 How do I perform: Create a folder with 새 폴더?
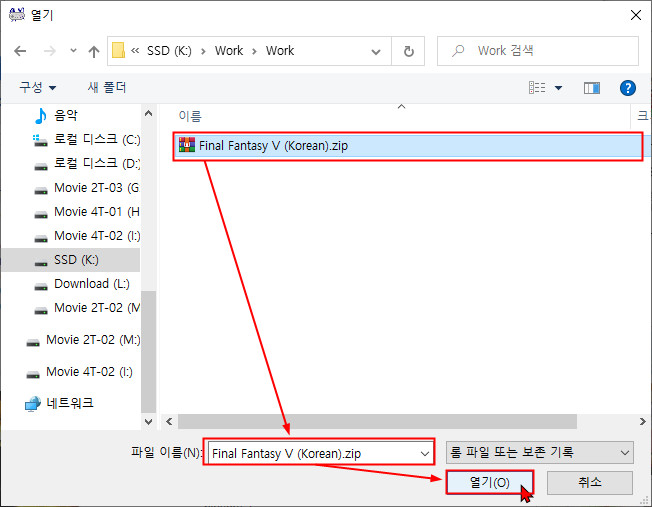click(x=107, y=87)
